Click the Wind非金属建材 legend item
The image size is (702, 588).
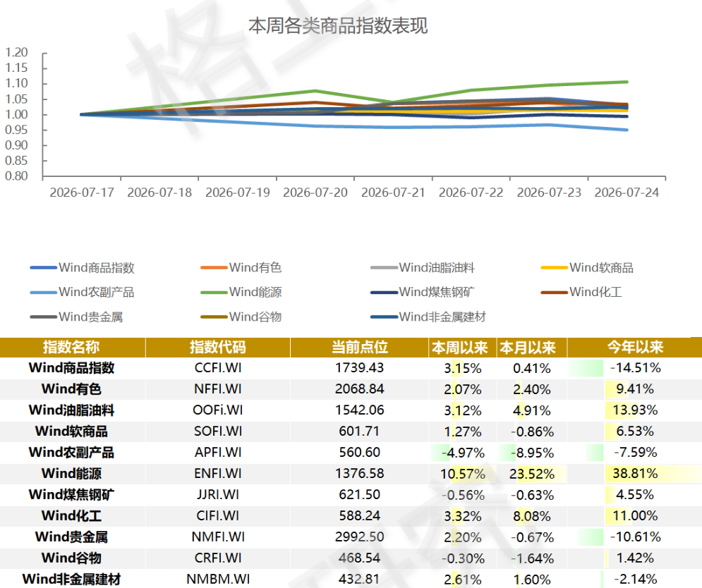click(x=428, y=317)
